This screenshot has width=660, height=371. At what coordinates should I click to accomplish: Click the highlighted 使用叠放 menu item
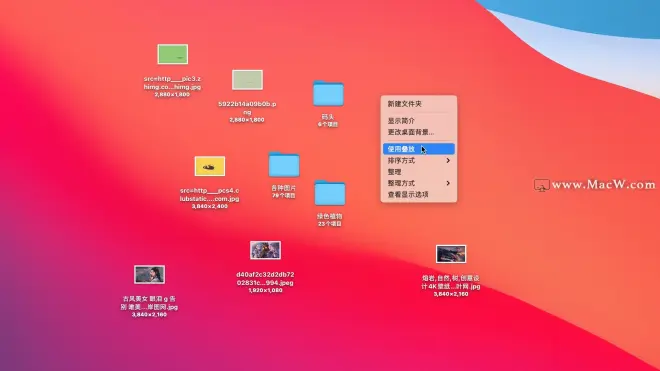click(x=419, y=149)
